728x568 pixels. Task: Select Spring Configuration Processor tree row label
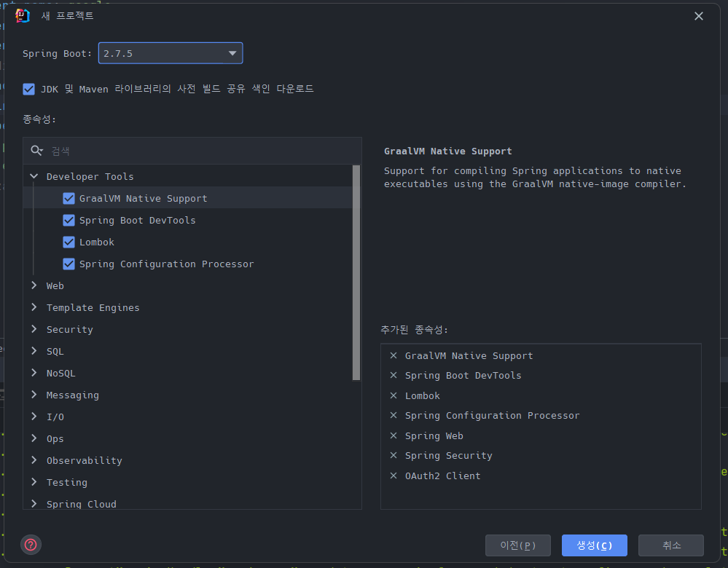click(x=167, y=264)
